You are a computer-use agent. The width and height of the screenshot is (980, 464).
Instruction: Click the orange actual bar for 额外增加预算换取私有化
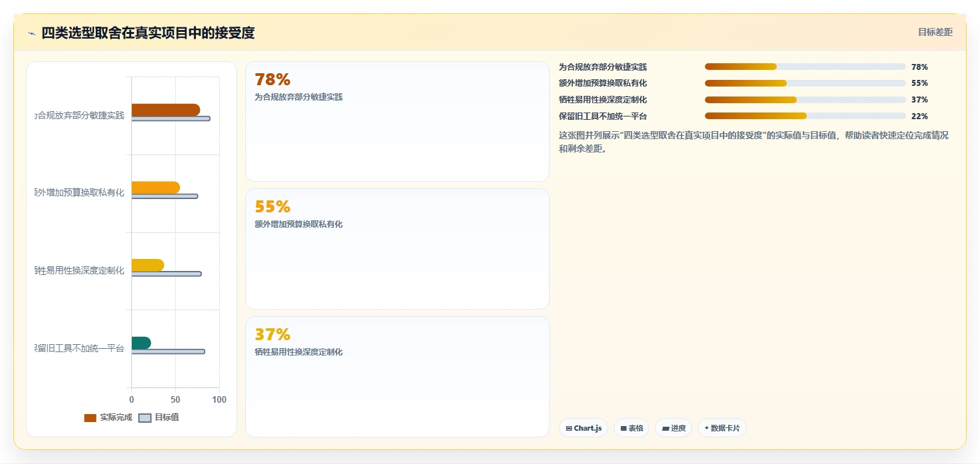(155, 188)
